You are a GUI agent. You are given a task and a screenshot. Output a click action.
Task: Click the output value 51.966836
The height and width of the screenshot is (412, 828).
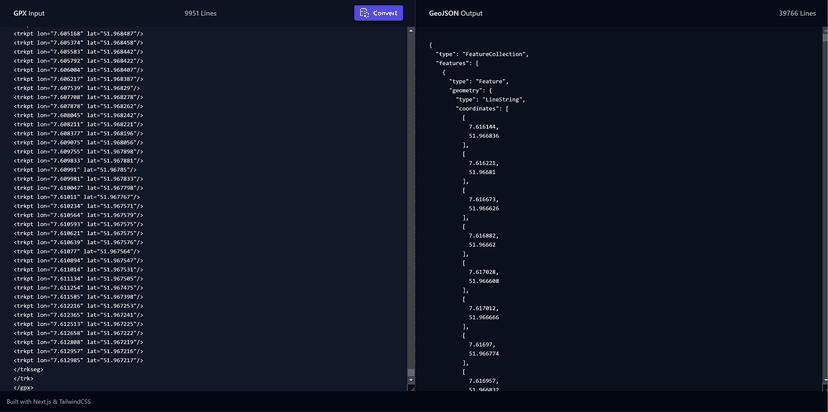(484, 136)
